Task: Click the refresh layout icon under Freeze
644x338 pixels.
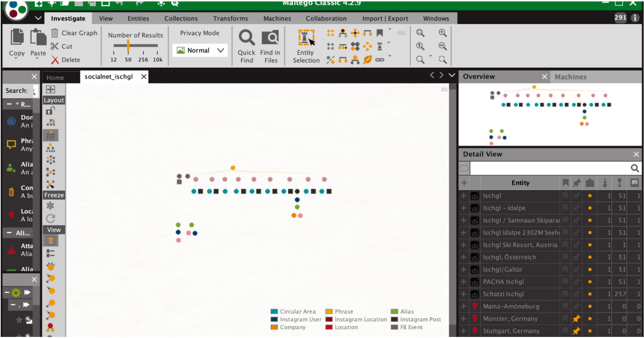Action: 51,218
